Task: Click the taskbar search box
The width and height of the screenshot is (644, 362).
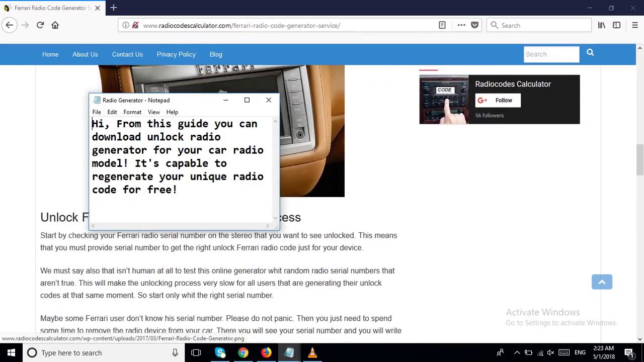Action: coord(103,353)
